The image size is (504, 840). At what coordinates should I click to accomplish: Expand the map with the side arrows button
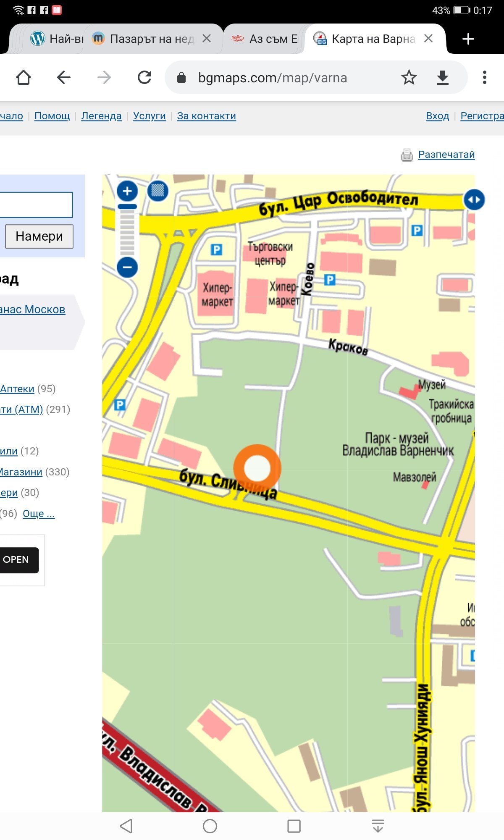[x=474, y=200]
